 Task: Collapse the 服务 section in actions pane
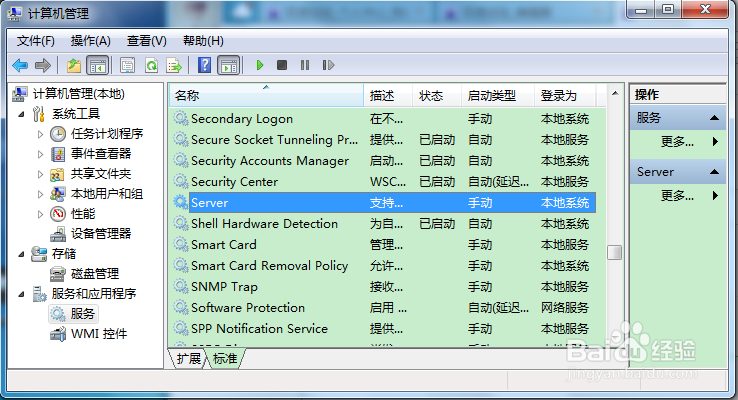click(x=714, y=118)
